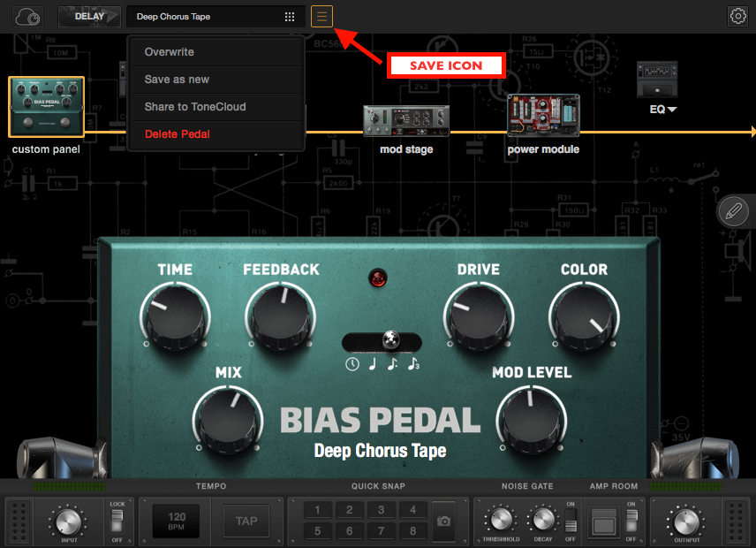Select Quick Snap slot 7
The width and height of the screenshot is (756, 548).
click(x=381, y=531)
